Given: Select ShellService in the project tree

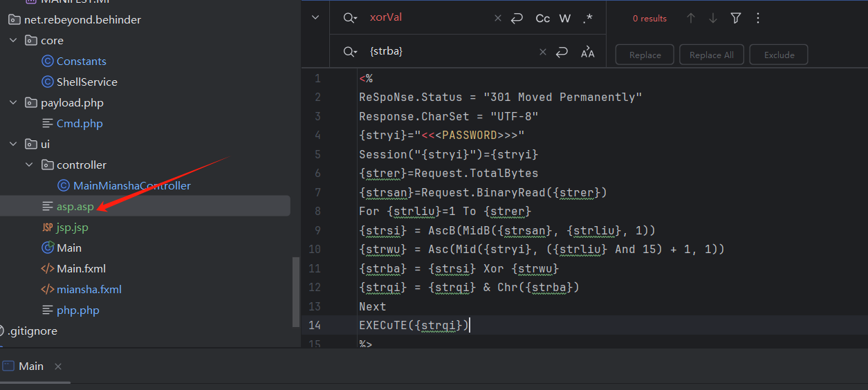Looking at the screenshot, I should (87, 82).
